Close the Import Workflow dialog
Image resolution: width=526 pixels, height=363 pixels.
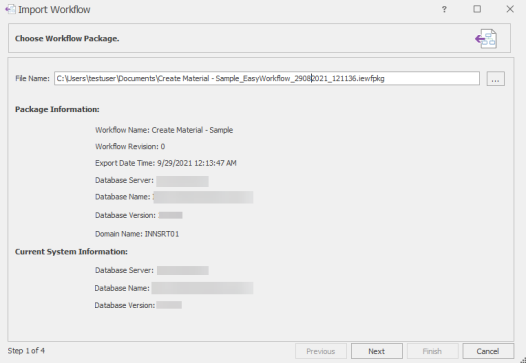[510, 9]
